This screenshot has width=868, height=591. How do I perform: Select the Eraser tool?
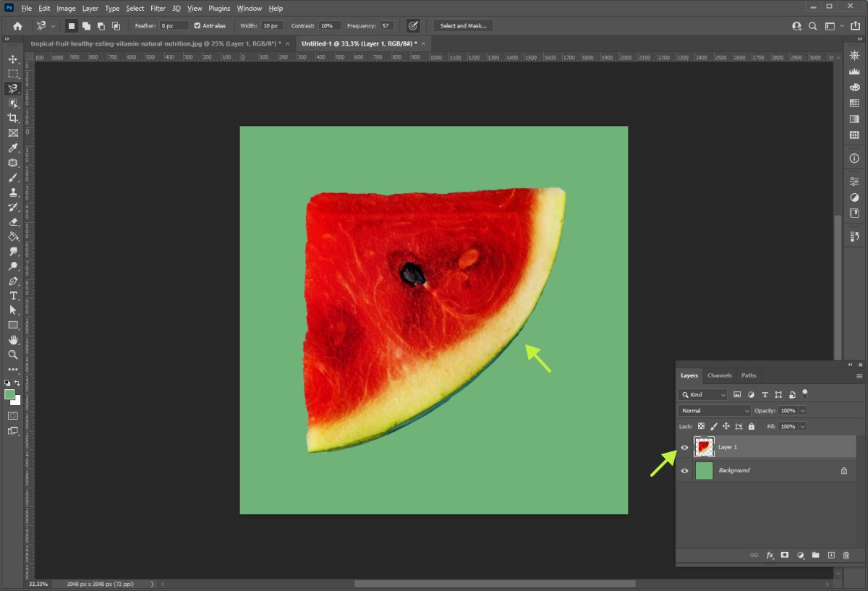pyautogui.click(x=13, y=222)
